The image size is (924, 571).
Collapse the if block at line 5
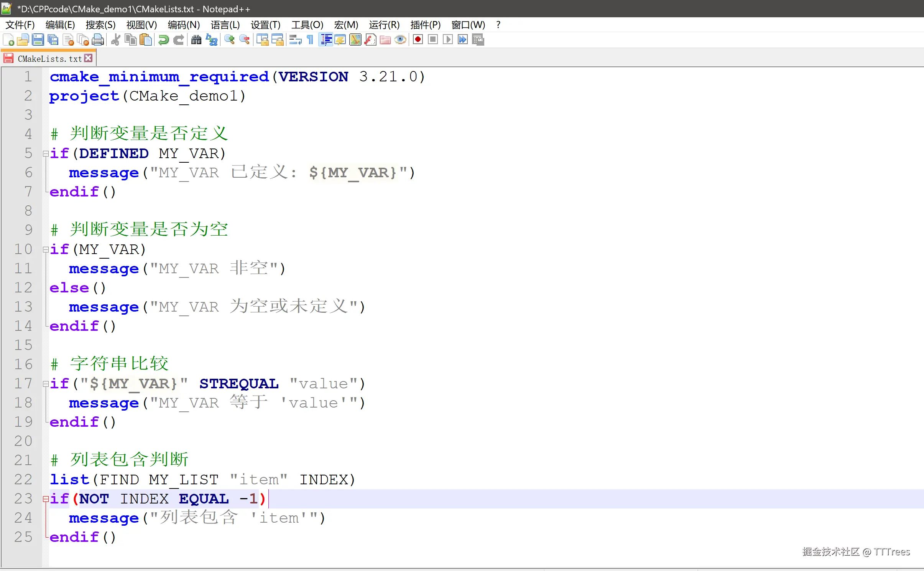point(46,153)
